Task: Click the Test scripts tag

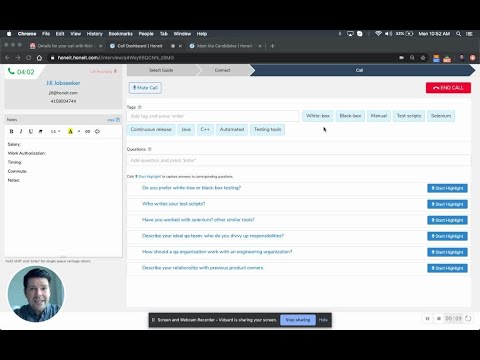Action: pyautogui.click(x=409, y=116)
